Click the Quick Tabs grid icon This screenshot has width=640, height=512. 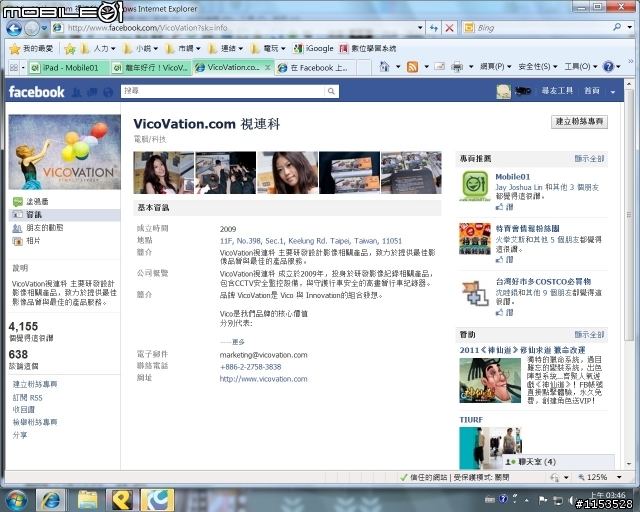pos(13,67)
